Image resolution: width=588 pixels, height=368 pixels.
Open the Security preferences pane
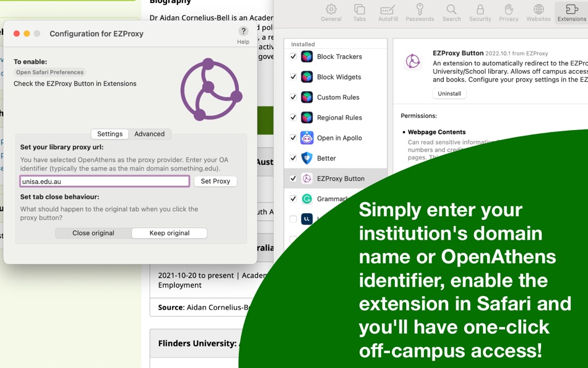(x=480, y=13)
